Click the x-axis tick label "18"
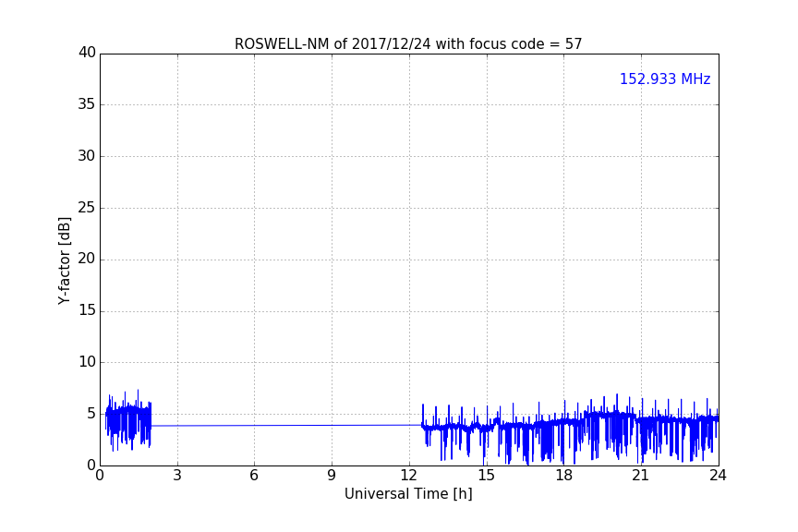The height and width of the screenshot is (532, 798). click(x=564, y=476)
